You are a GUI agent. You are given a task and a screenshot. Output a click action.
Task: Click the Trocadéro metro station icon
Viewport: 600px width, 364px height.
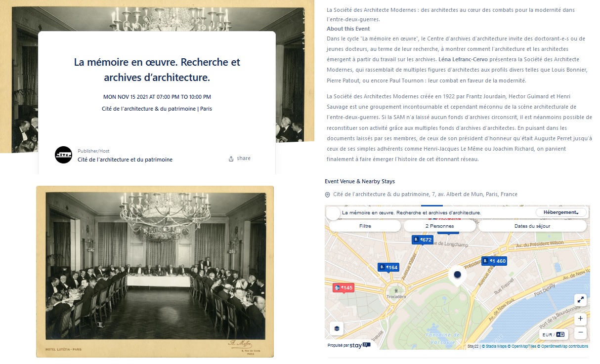point(396,290)
